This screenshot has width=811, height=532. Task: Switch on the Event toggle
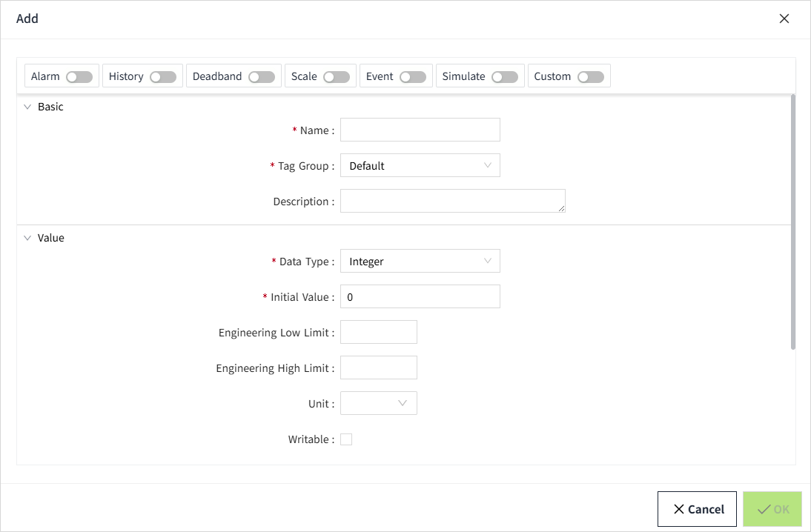point(413,77)
